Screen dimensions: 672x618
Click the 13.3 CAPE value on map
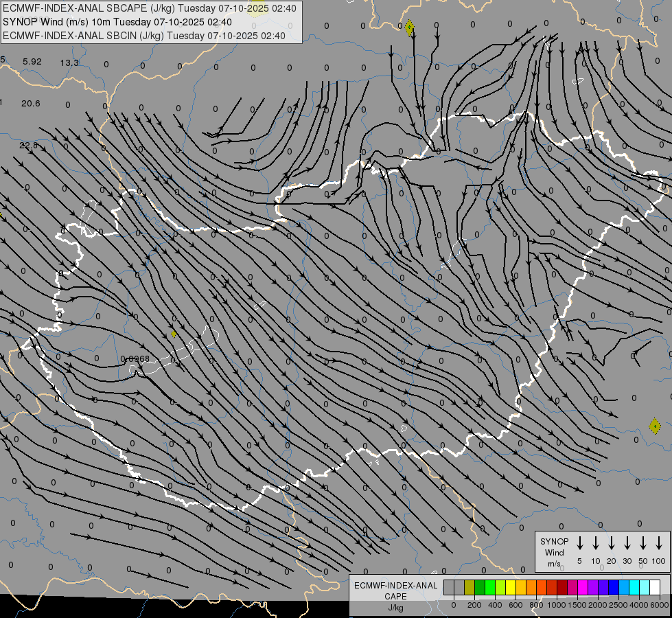(69, 63)
